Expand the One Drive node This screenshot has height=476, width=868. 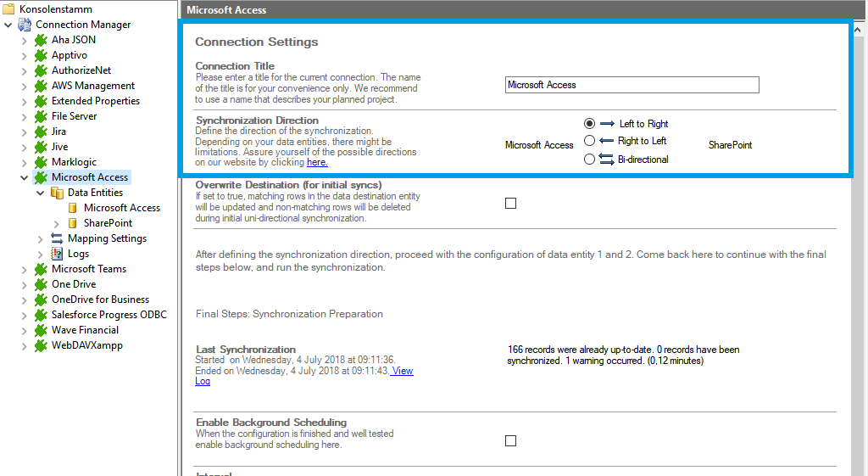[24, 285]
